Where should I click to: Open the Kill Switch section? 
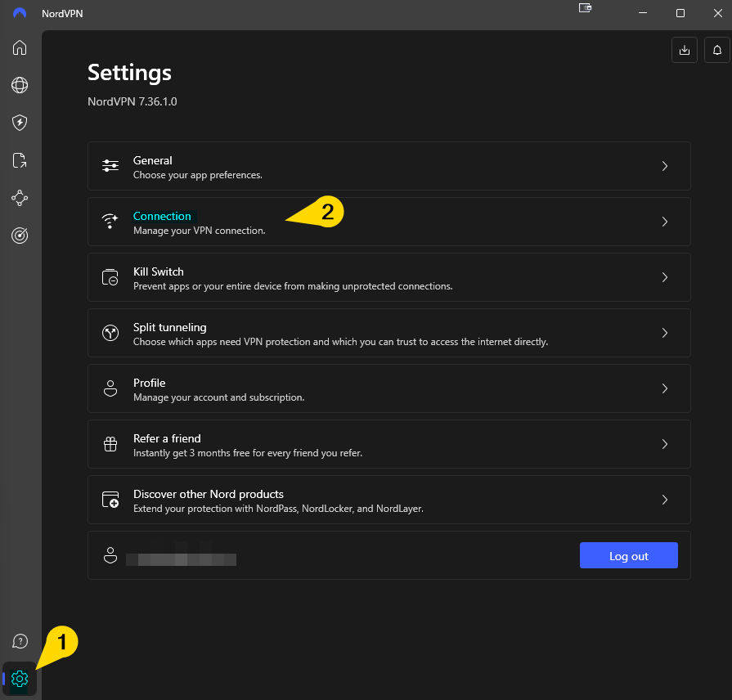(x=388, y=277)
